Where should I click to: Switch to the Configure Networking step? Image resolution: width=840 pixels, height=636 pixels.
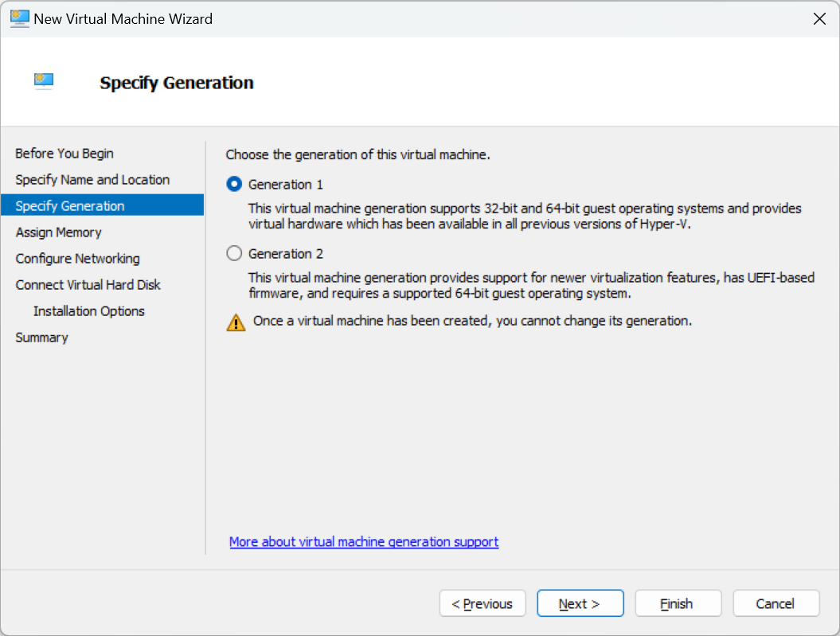pyautogui.click(x=77, y=259)
